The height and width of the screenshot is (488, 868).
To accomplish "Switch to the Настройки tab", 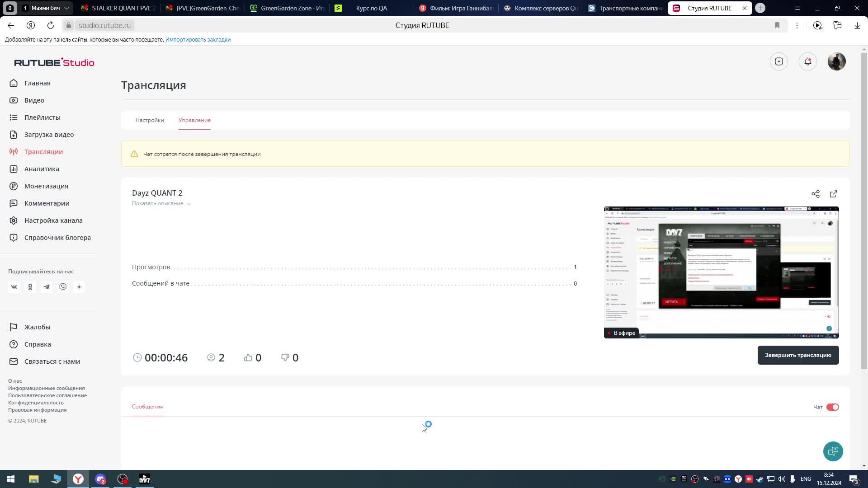I will [150, 120].
